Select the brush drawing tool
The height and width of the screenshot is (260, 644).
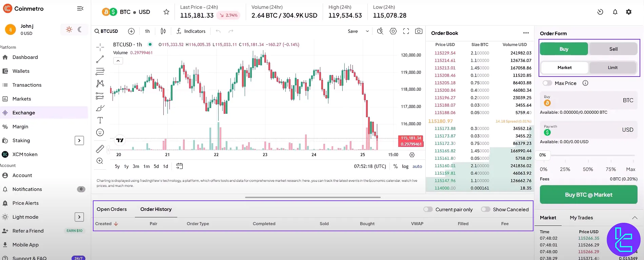click(x=100, y=108)
